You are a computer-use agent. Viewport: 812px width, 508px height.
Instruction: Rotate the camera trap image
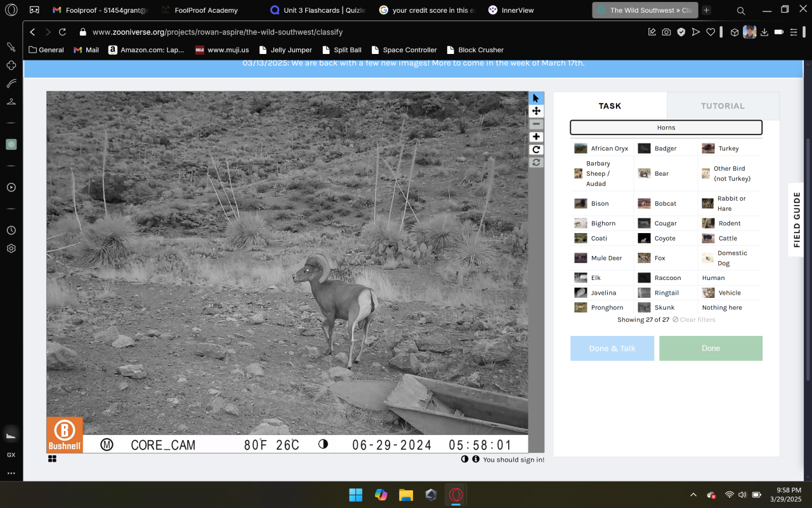click(536, 150)
